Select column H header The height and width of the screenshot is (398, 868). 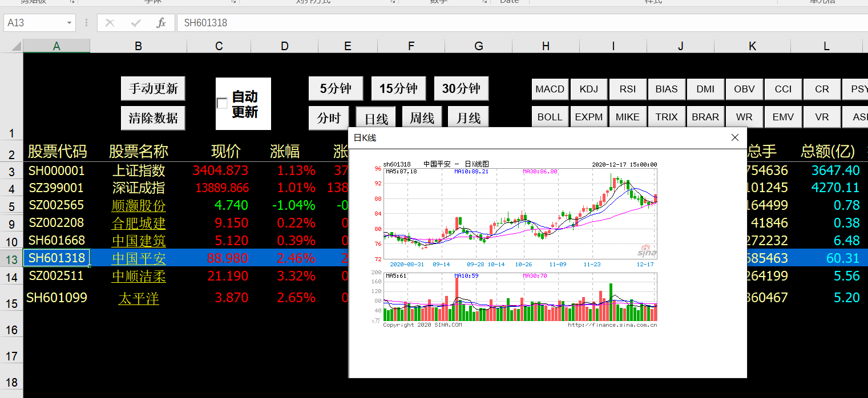click(x=546, y=46)
